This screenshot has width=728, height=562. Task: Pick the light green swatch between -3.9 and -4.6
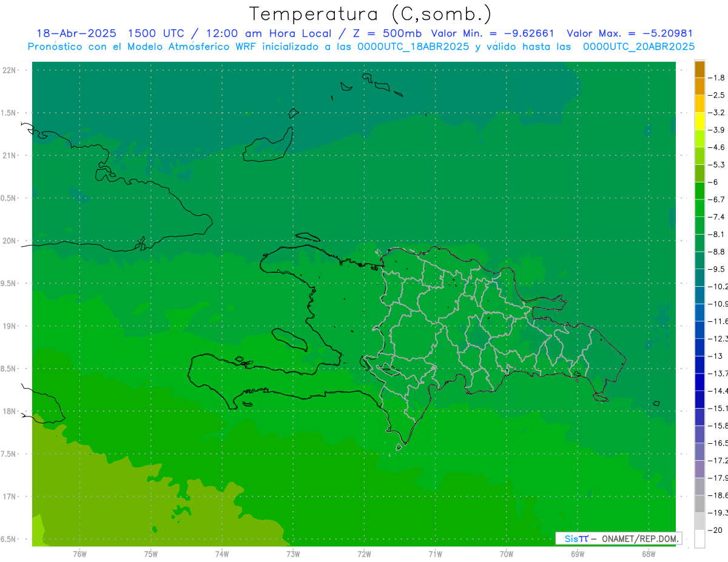(699, 139)
